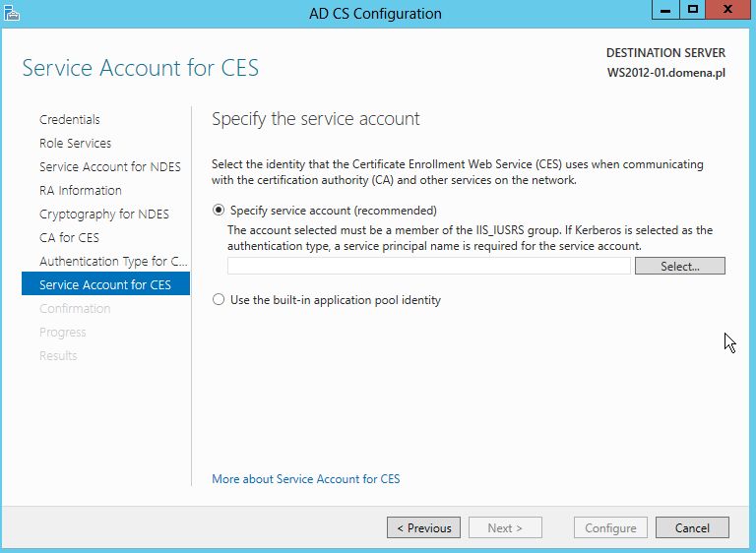Viewport: 756px width, 553px height.
Task: Click the disabled Next button
Action: pos(505,528)
